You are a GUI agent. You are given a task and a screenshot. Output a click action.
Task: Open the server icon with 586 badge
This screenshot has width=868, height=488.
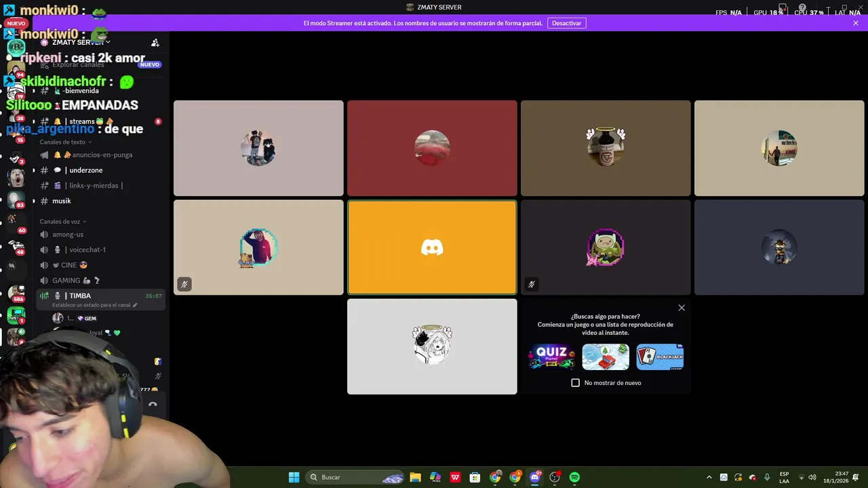[x=16, y=293]
